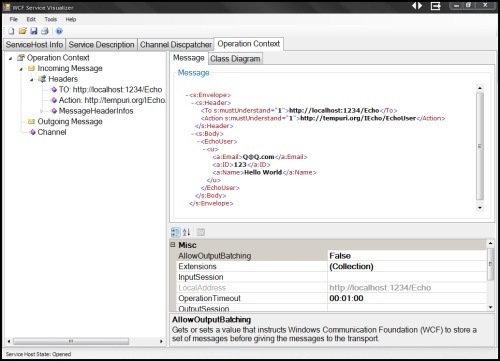
Task: Click the Open folder toolbar icon
Action: (x=22, y=31)
